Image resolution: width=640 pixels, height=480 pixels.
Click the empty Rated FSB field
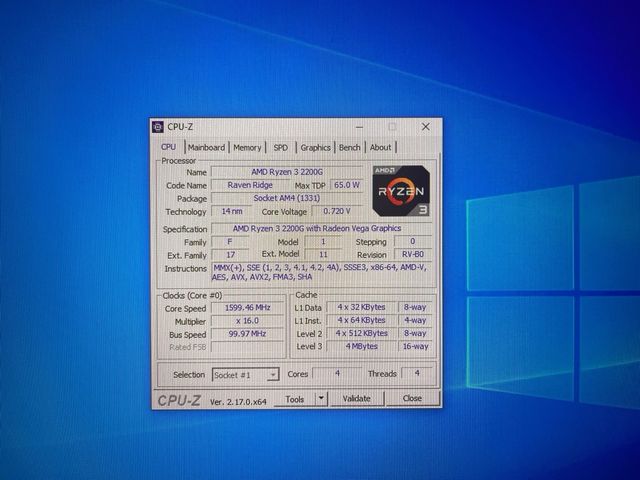(x=248, y=347)
